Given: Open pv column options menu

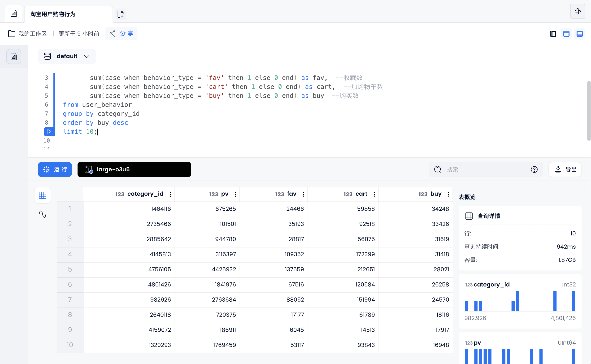Looking at the screenshot, I should [235, 194].
